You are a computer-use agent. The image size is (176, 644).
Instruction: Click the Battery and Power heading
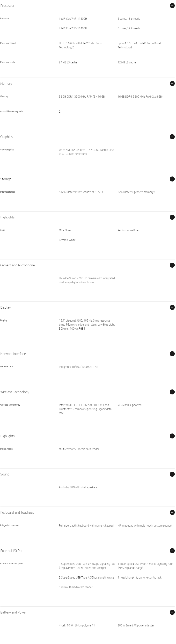[x=14, y=612]
